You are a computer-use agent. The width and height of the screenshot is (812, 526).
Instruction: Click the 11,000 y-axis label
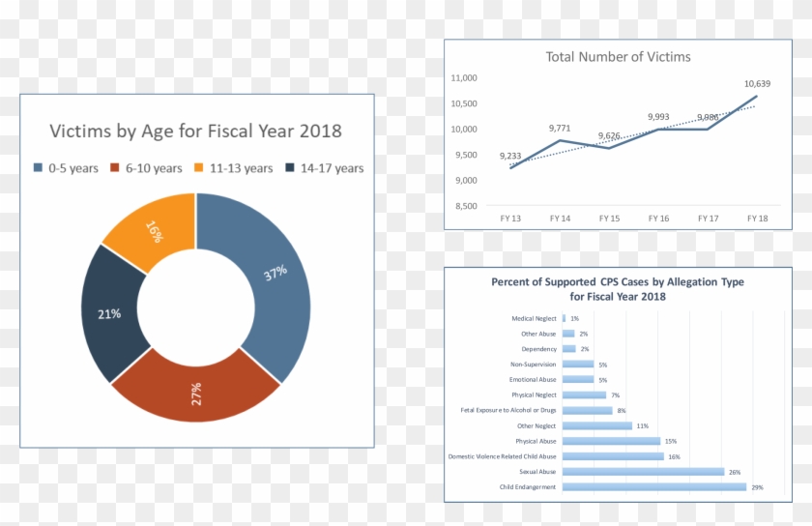point(465,77)
